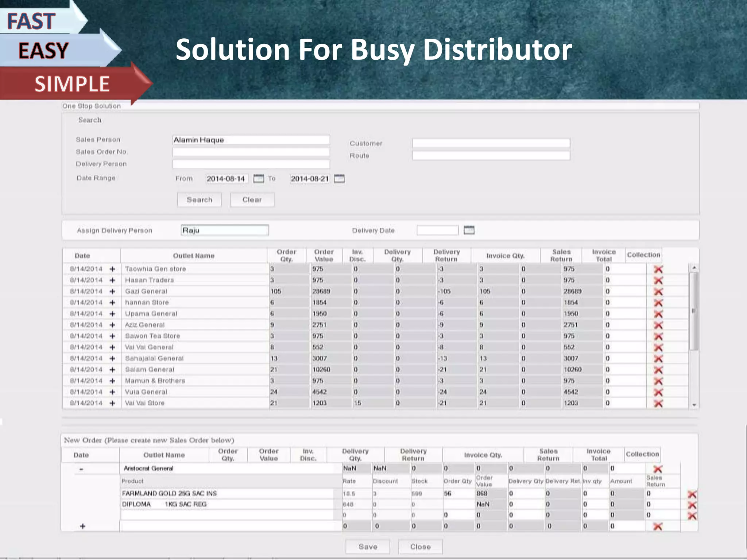Click the Search button
This screenshot has width=747, height=560.
[199, 200]
